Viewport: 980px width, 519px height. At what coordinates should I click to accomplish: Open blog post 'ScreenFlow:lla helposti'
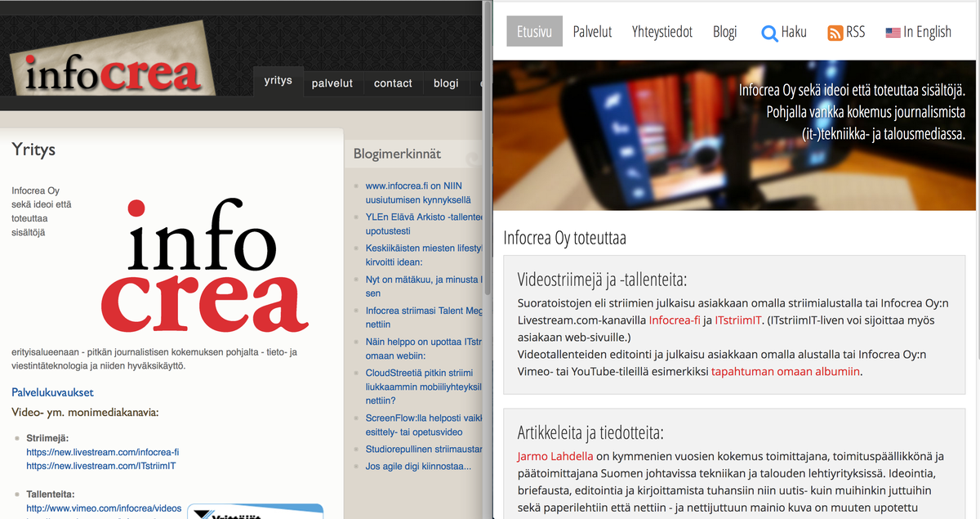click(x=422, y=425)
